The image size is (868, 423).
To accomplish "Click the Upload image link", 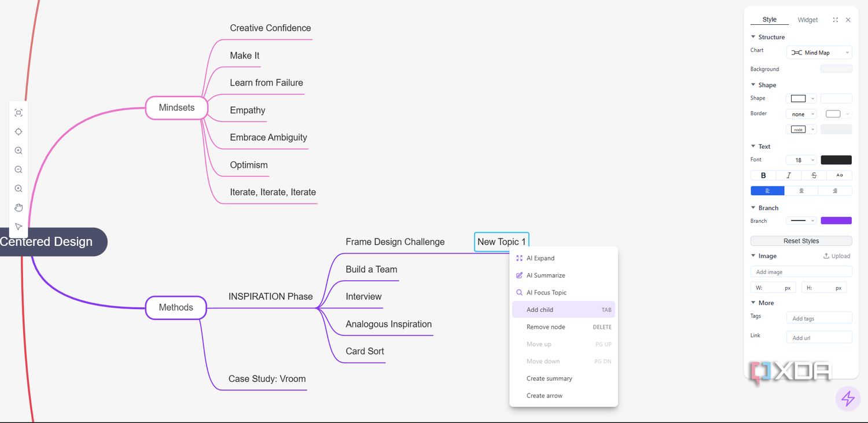I will [x=837, y=256].
